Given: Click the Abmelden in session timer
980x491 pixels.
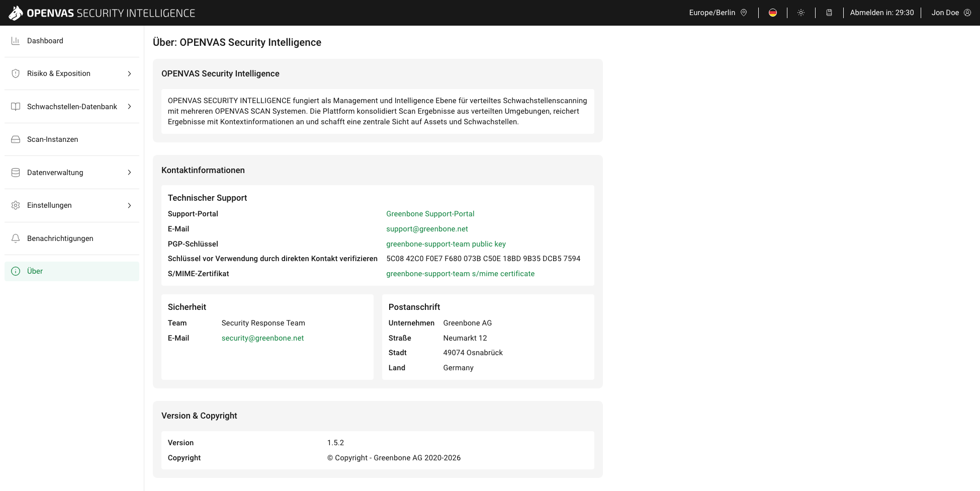Looking at the screenshot, I should (x=882, y=13).
